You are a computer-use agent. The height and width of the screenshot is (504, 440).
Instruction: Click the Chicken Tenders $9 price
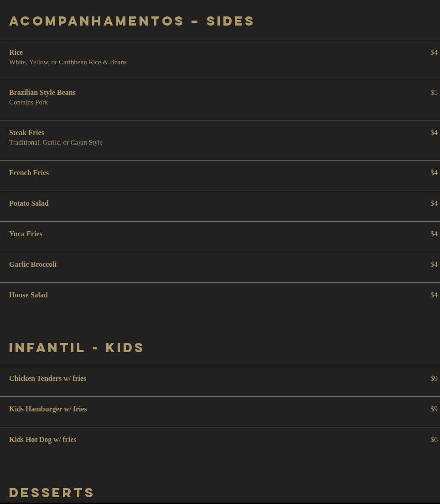[x=434, y=379]
